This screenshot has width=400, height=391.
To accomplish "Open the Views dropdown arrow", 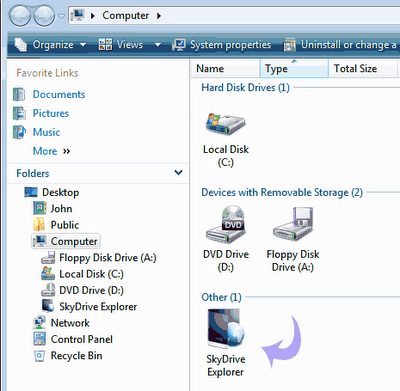I will click(158, 45).
